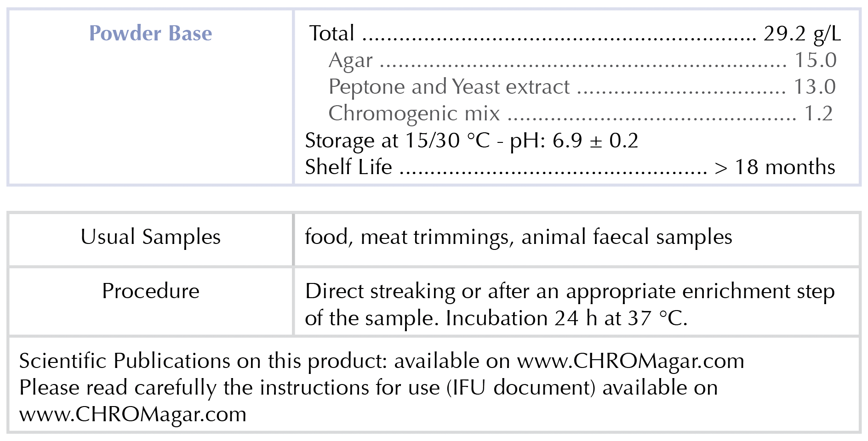Click the Incubation 24 h at 37 °C text

tap(566, 318)
